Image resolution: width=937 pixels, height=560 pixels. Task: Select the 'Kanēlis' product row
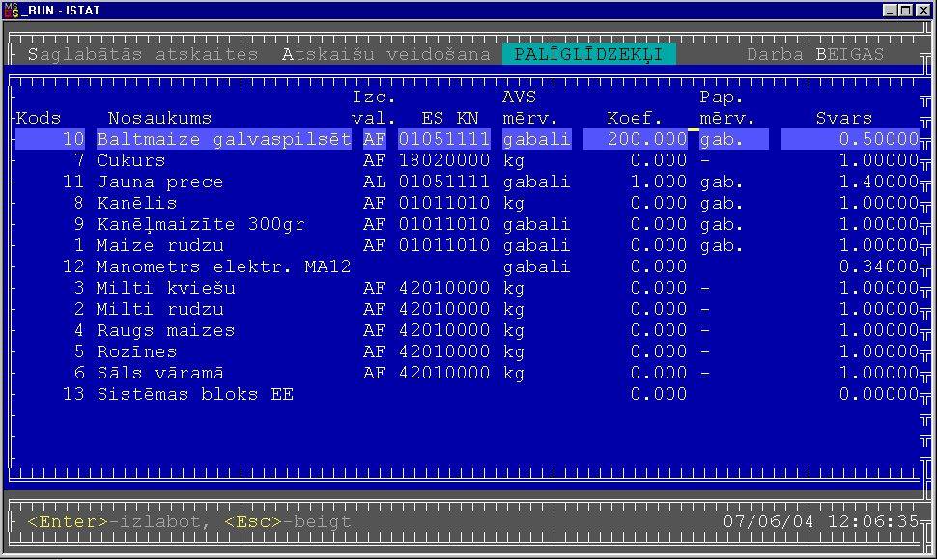[x=468, y=203]
